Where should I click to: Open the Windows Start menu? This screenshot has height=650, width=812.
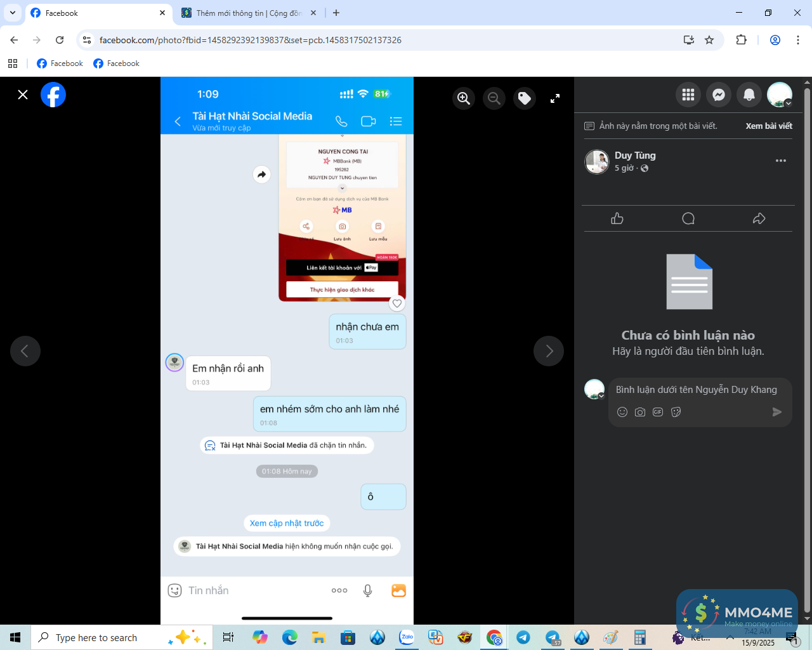pyautogui.click(x=15, y=637)
